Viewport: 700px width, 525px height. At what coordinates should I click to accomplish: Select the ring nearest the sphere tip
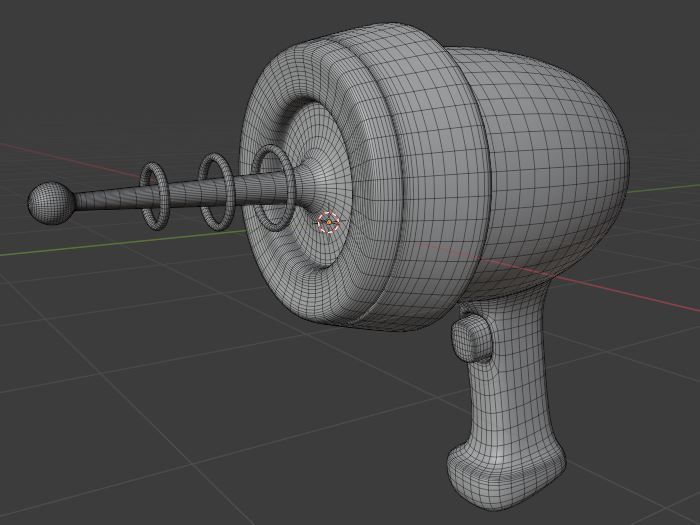(155, 196)
